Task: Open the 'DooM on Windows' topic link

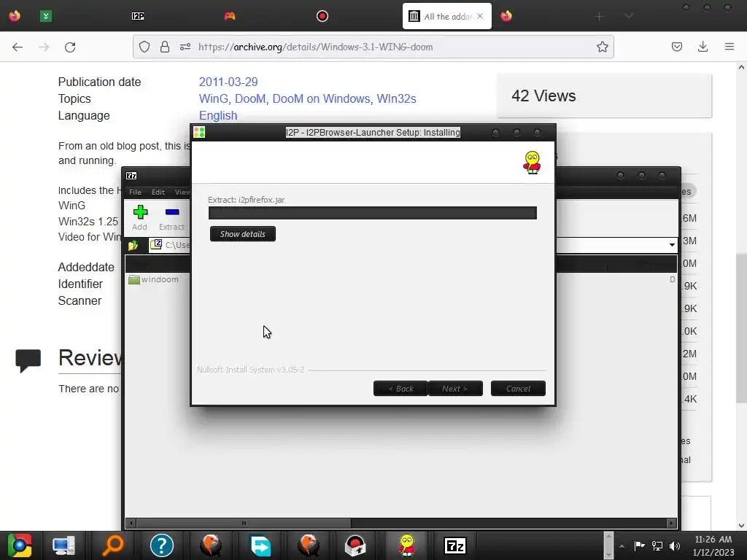Action: (x=321, y=98)
